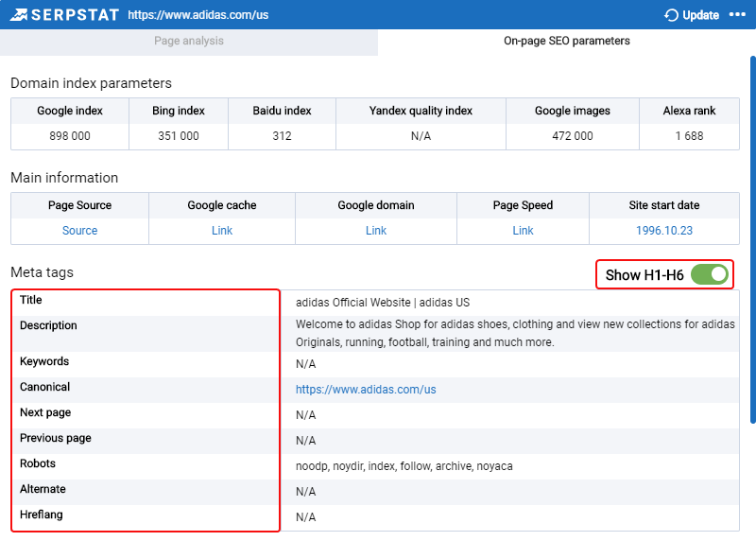The height and width of the screenshot is (541, 756).
Task: Click the Canonical meta tag label
Action: tap(44, 387)
